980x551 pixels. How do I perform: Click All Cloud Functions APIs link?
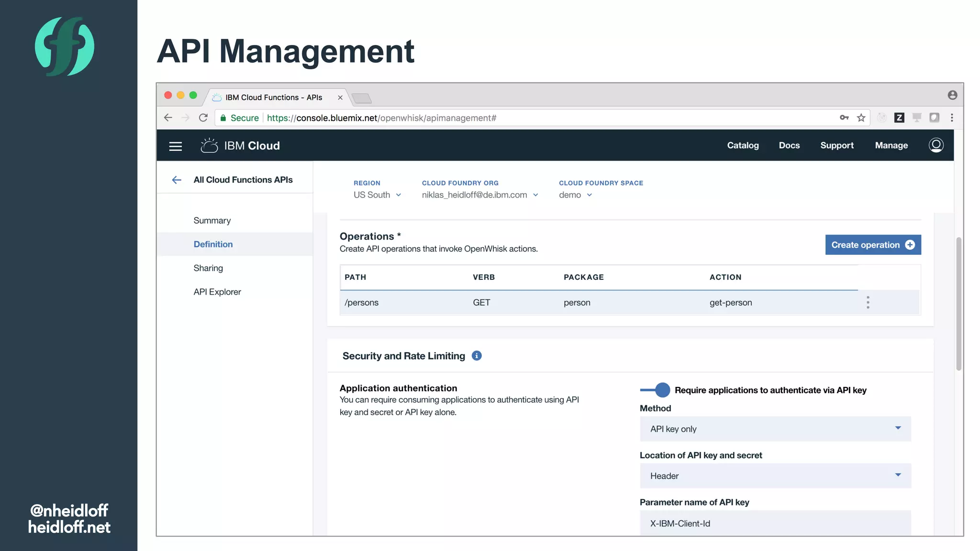pos(243,180)
